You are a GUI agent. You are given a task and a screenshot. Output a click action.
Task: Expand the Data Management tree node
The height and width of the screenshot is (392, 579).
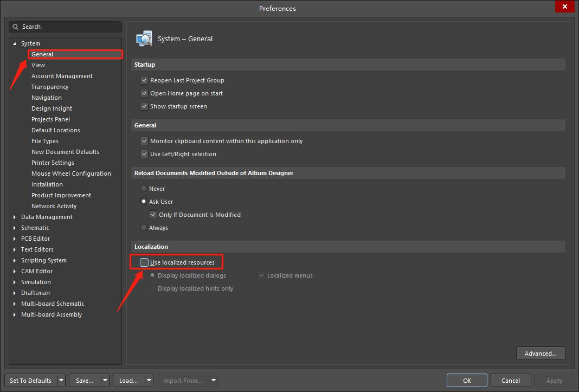[15, 217]
